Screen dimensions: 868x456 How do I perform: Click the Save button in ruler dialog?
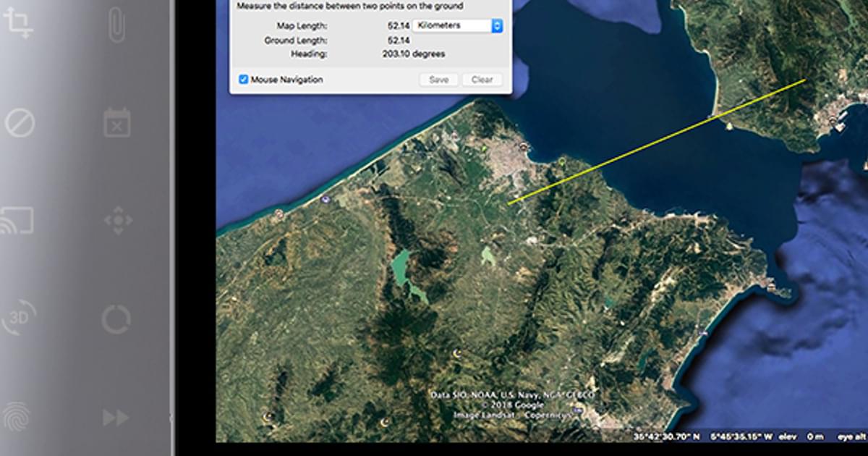[438, 80]
